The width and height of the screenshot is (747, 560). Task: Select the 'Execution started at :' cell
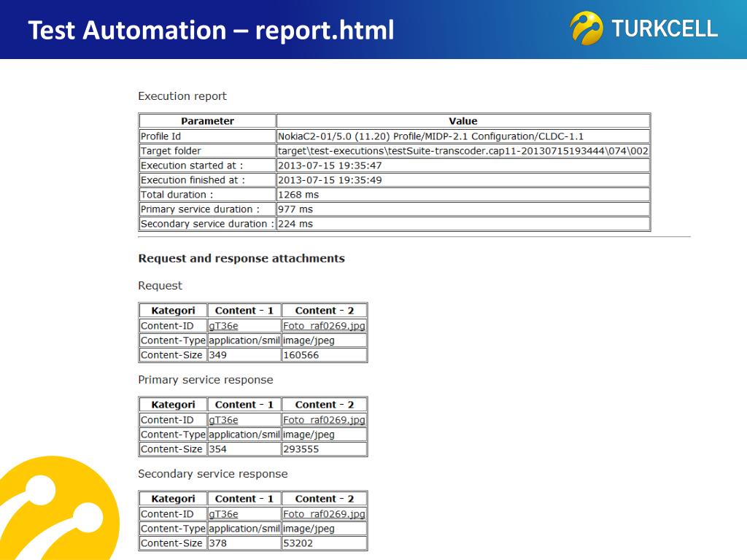pos(207,166)
